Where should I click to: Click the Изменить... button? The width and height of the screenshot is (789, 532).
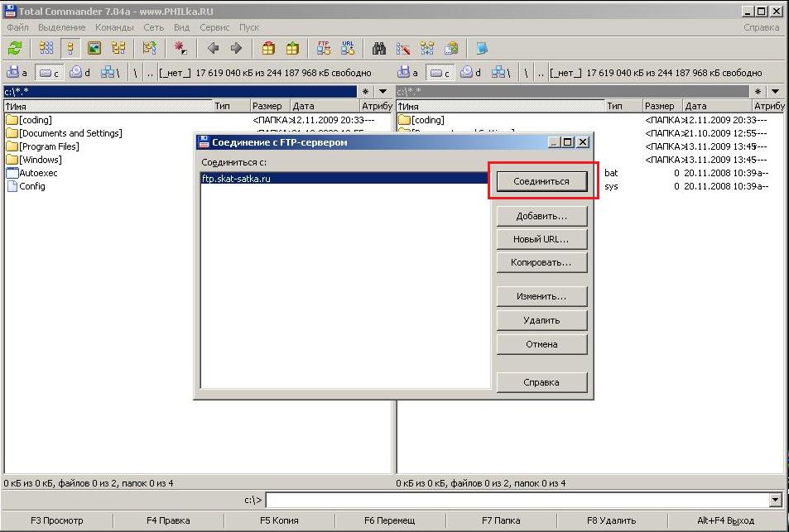[x=541, y=297]
